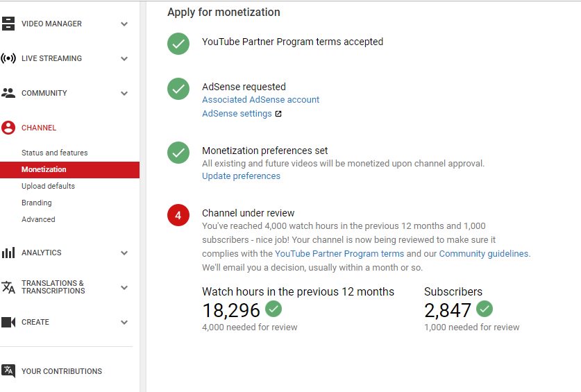Open Upload defaults settings
Screen dimensions: 581x392
[x=48, y=186]
